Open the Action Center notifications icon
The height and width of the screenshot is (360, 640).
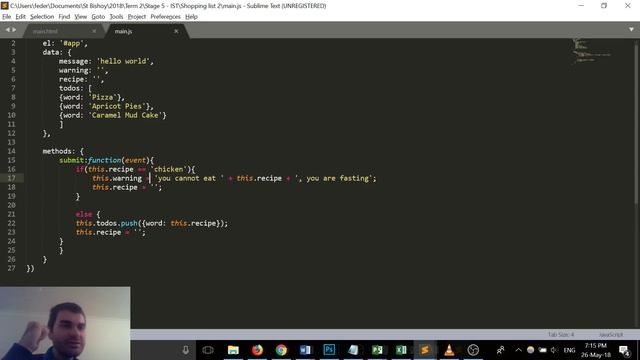pos(624,350)
